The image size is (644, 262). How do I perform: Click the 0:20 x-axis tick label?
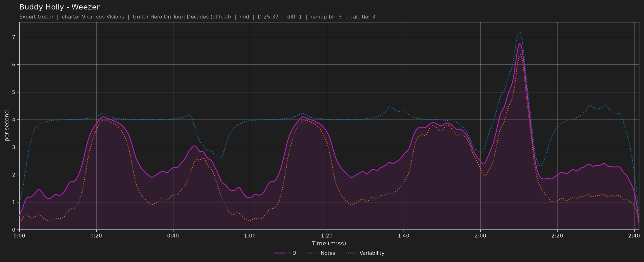click(x=96, y=236)
